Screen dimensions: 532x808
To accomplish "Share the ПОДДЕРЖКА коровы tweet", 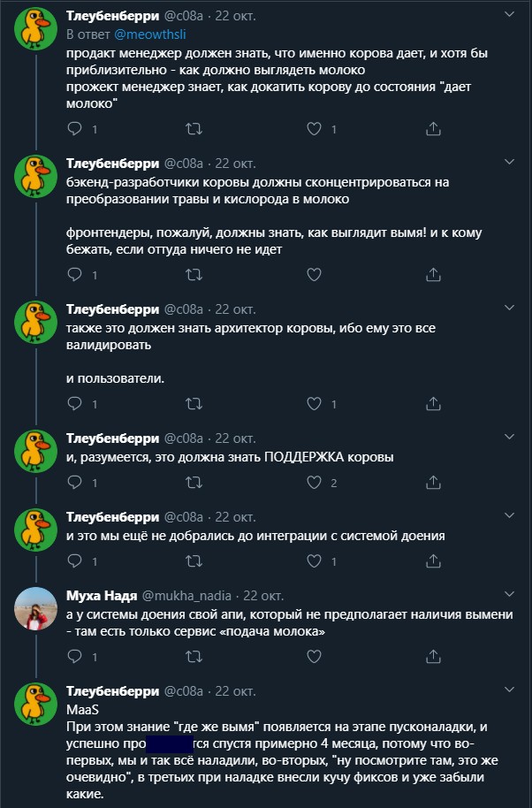I will pos(433,483).
